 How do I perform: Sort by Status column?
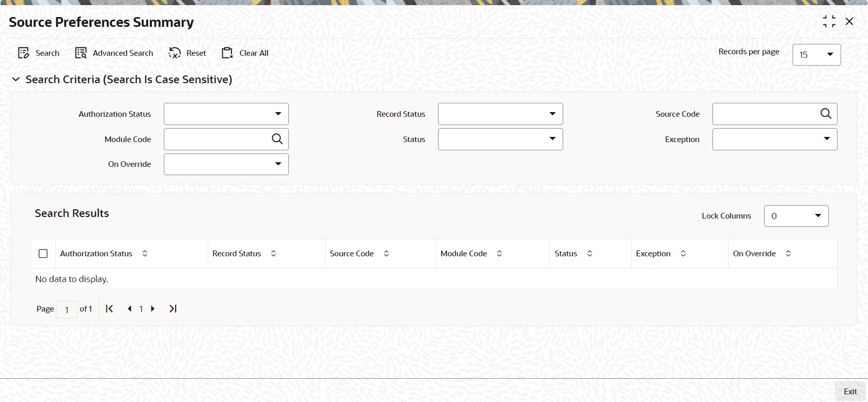tap(590, 254)
